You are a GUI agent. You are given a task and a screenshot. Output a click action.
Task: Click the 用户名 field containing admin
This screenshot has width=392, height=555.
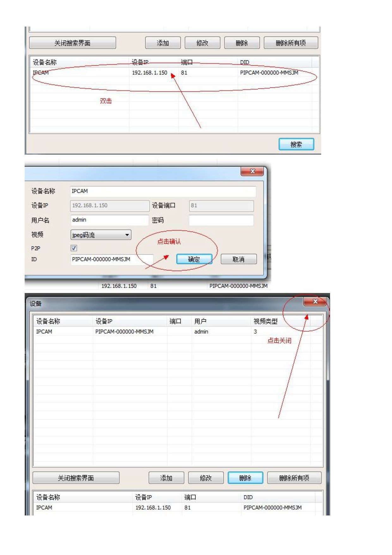109,220
